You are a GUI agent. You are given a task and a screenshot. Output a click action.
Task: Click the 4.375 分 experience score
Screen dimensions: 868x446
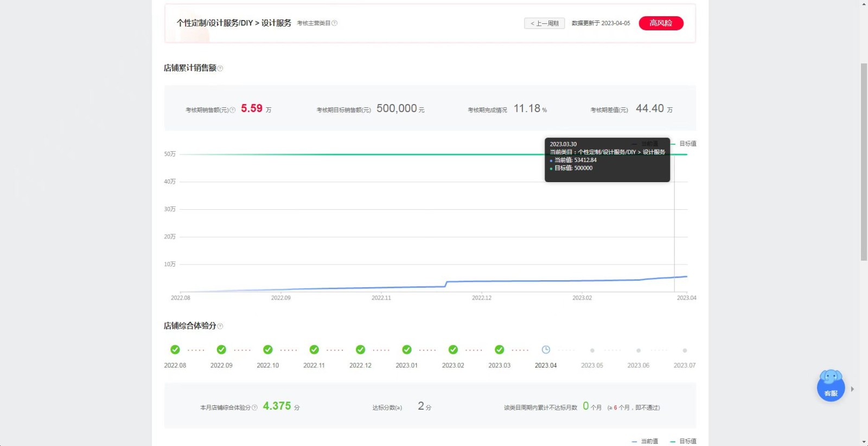coord(281,406)
